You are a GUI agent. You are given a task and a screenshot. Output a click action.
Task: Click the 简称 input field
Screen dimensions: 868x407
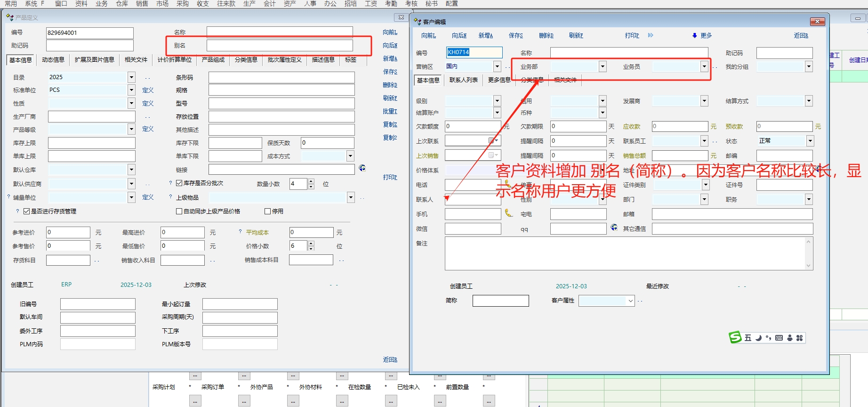coord(500,301)
